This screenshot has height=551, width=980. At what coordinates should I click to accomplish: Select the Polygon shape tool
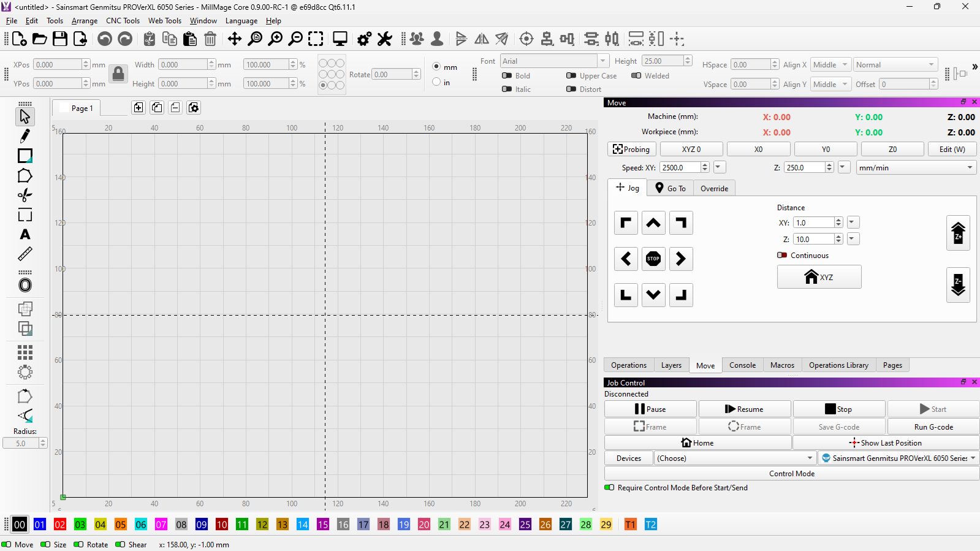(25, 176)
